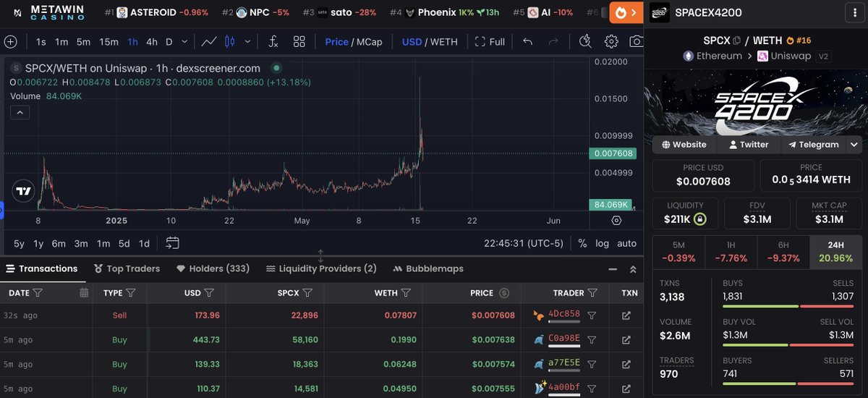Image resolution: width=868 pixels, height=398 pixels.
Task: Toggle chart to Price view
Action: (x=336, y=42)
